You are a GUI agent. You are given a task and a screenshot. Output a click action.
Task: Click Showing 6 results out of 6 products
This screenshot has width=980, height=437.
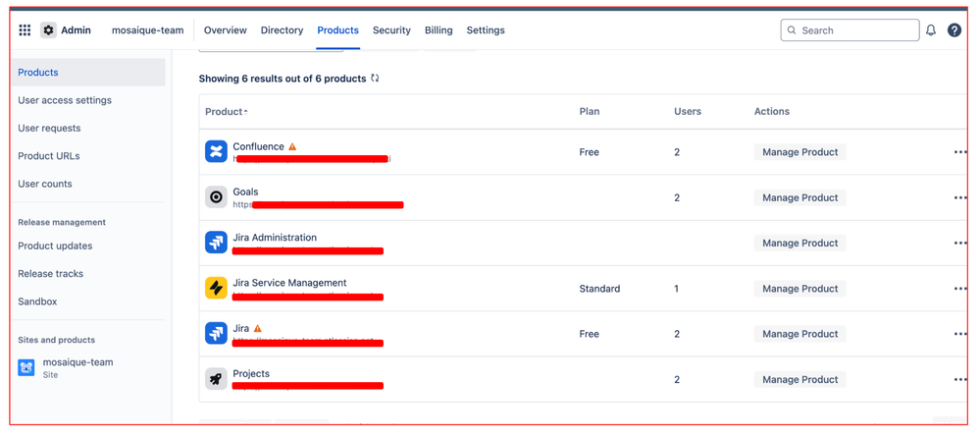pyautogui.click(x=283, y=79)
